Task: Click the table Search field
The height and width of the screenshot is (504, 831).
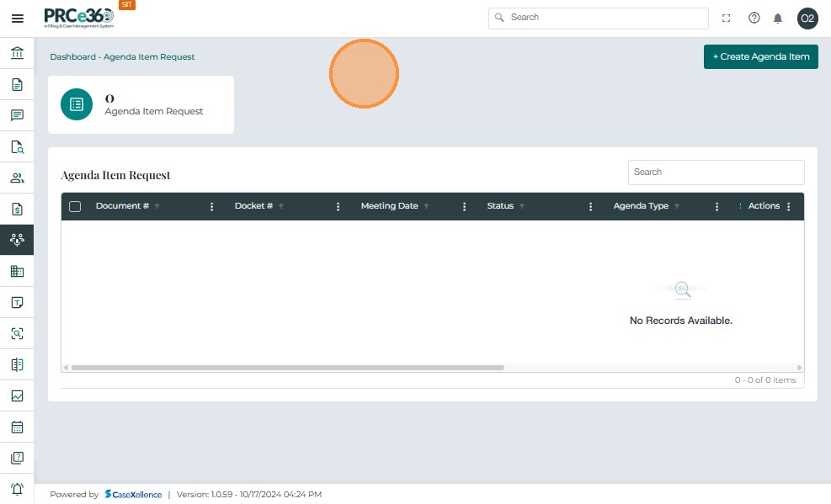Action: 716,172
